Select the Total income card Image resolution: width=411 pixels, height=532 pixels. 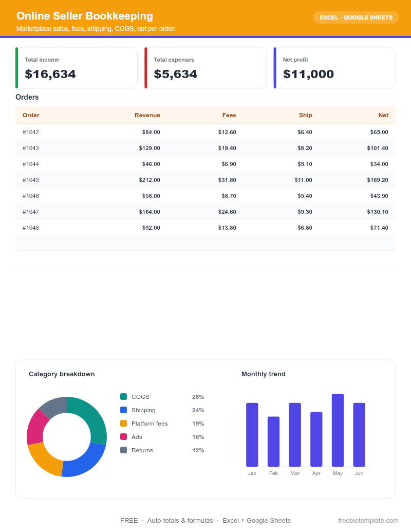click(x=77, y=68)
